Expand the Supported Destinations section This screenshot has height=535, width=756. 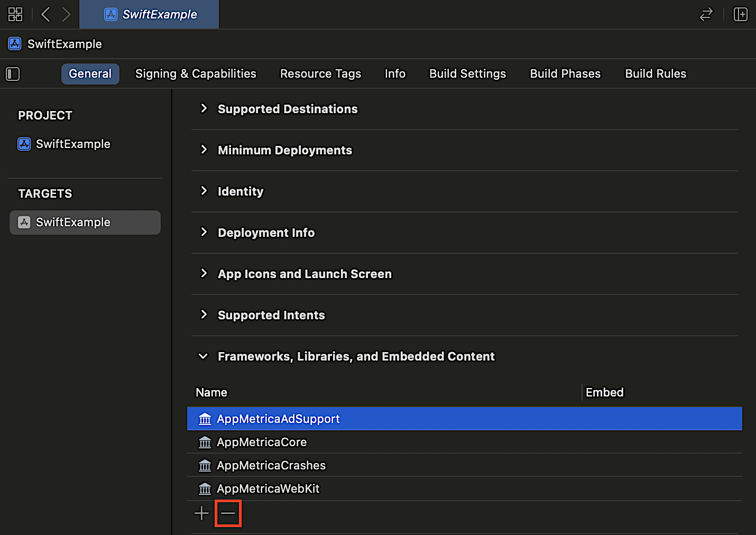click(x=204, y=108)
